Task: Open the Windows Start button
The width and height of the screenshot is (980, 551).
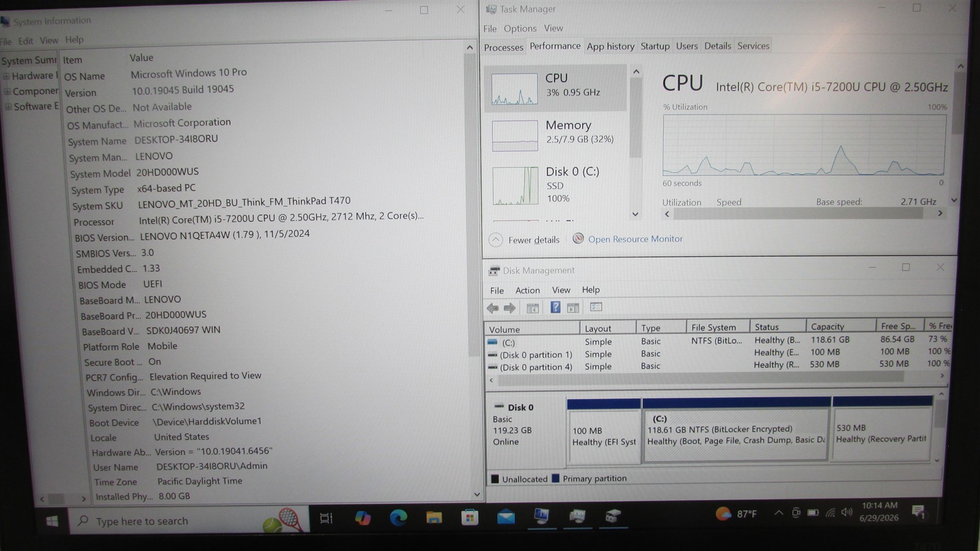Action: click(52, 521)
